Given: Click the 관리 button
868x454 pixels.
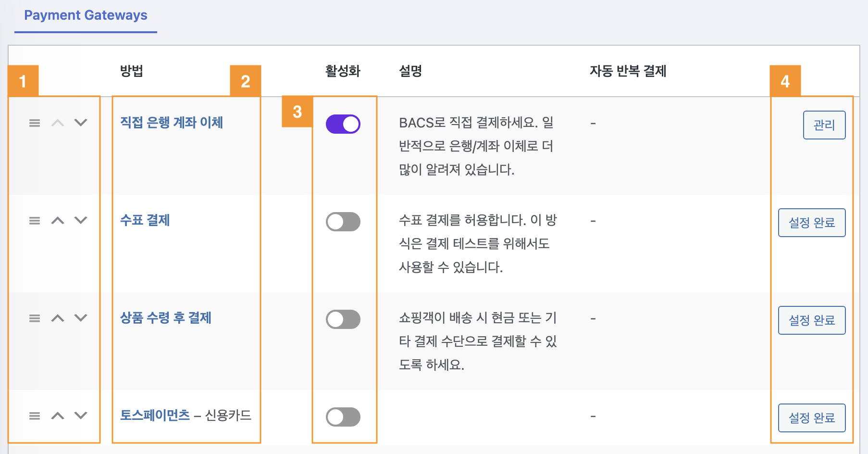Looking at the screenshot, I should (824, 125).
